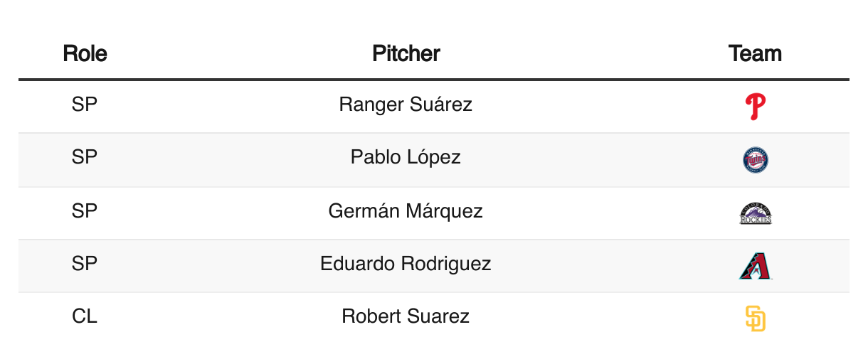This screenshot has height=364, width=868.
Task: Open Eduardo Rodriguez pitcher name
Action: click(x=406, y=264)
